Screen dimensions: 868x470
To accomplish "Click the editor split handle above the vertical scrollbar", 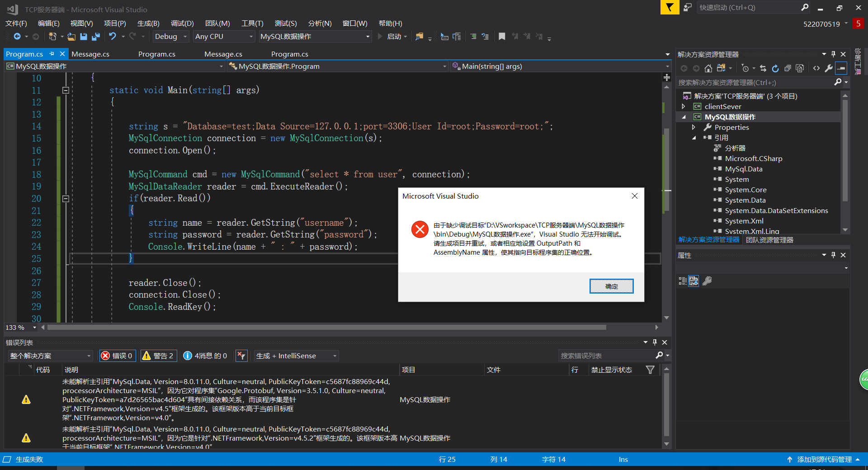I will click(667, 78).
